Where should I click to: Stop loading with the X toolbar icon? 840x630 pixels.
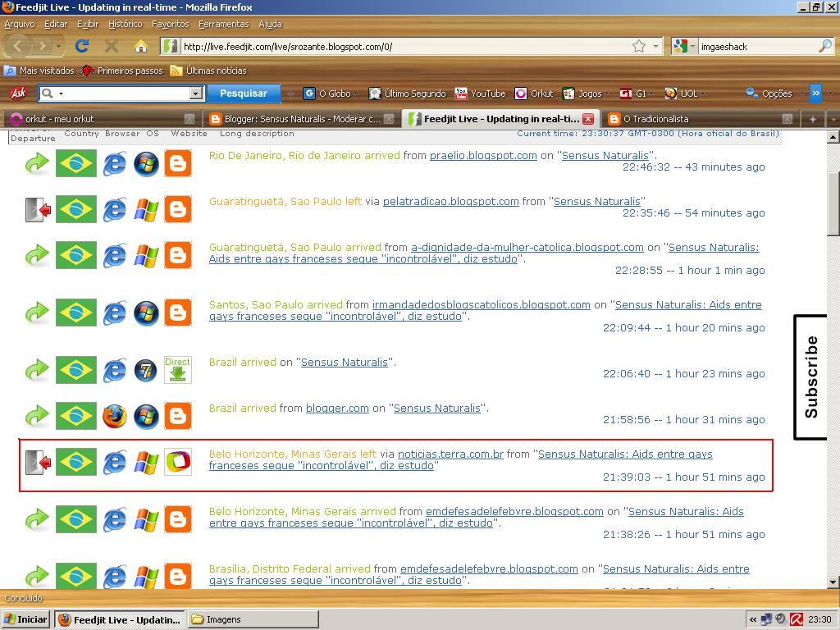[x=112, y=46]
